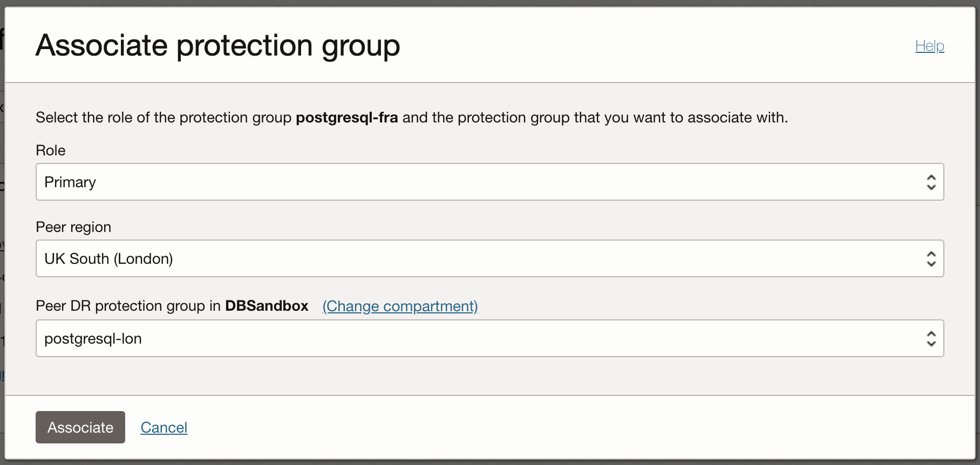
Task: Click the up-down arrows on Peer region selector
Action: 931,259
